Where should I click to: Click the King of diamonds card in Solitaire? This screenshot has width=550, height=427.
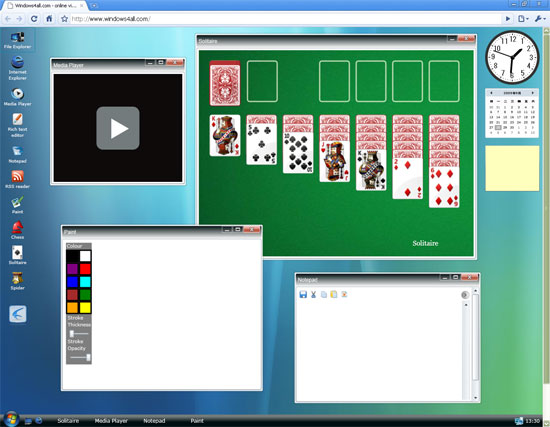point(225,135)
